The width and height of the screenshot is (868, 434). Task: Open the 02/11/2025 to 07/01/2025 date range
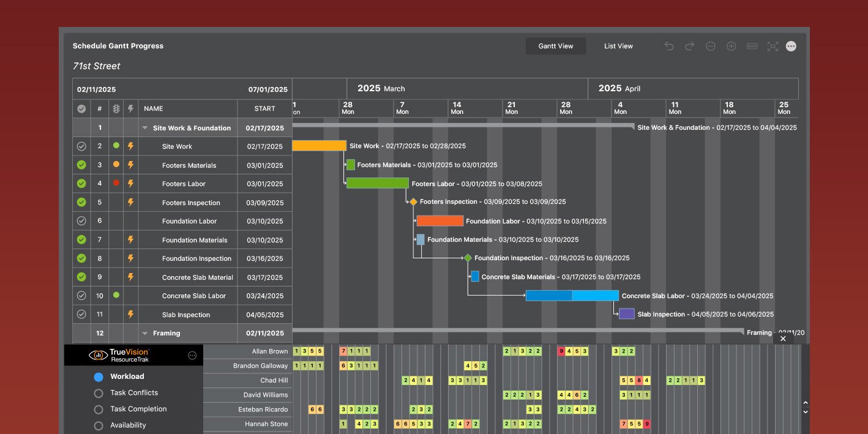tap(181, 89)
